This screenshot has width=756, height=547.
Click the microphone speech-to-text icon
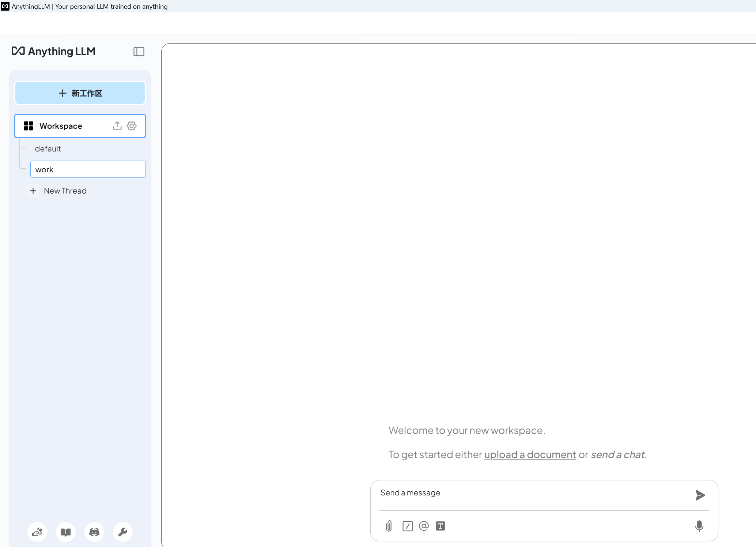699,526
